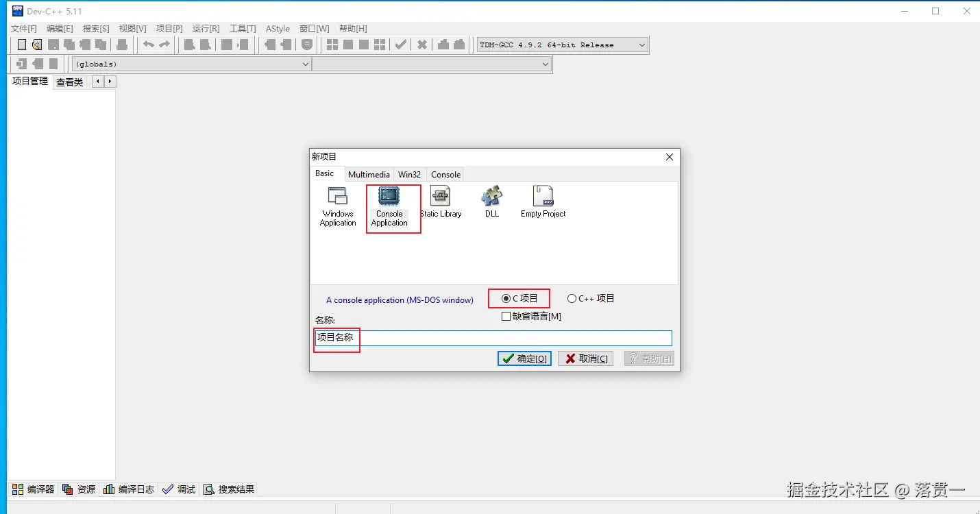Image resolution: width=980 pixels, height=514 pixels.
Task: Select the Windows Application project template
Action: pyautogui.click(x=338, y=206)
